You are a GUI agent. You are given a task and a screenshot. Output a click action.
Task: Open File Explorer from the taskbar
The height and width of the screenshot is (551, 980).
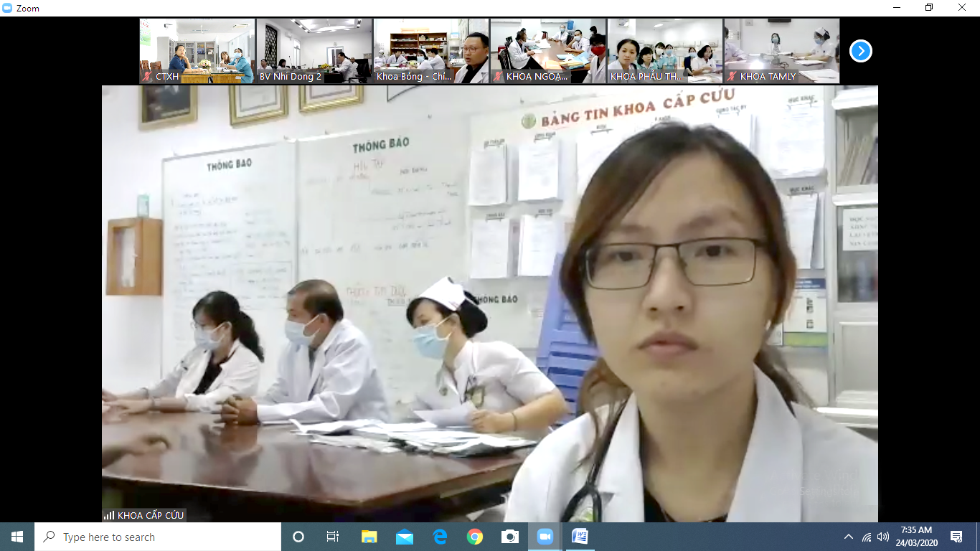tap(369, 537)
